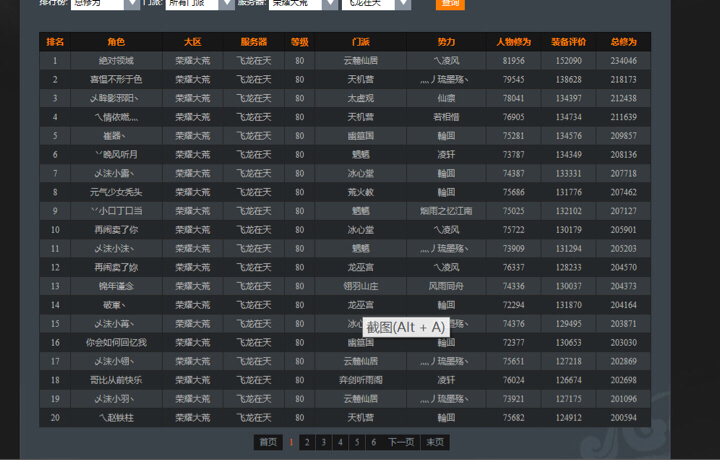This screenshot has width=720, height=460.
Task: Click total score 211639
Action: 624,117
